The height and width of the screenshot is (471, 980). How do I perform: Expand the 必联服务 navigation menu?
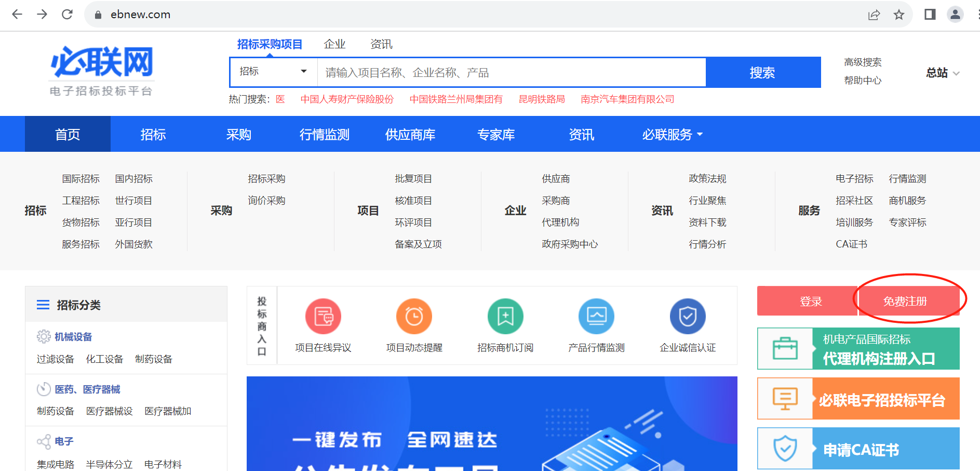[x=672, y=135]
